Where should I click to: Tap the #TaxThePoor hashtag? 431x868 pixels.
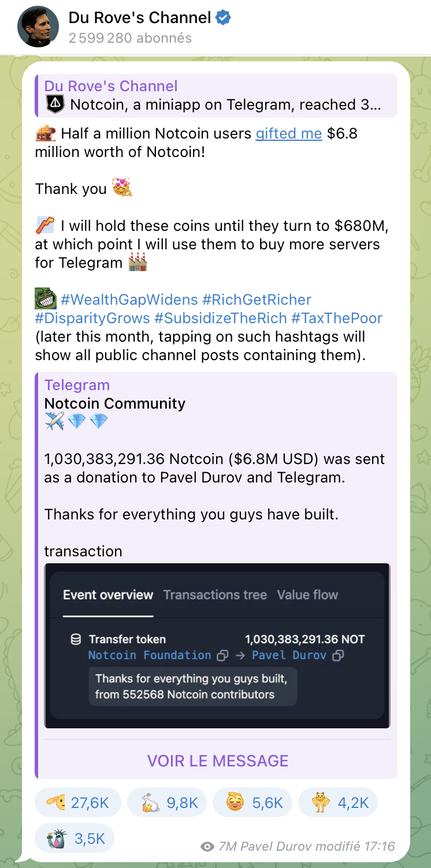click(337, 319)
